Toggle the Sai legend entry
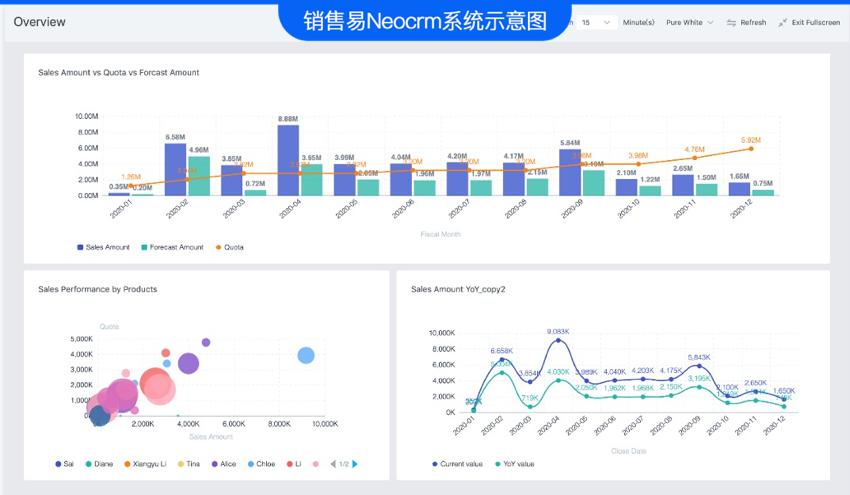850x495 pixels. (64, 464)
